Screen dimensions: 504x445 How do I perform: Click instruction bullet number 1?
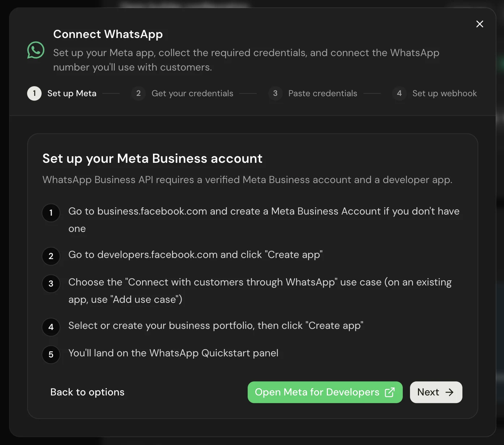pos(51,213)
